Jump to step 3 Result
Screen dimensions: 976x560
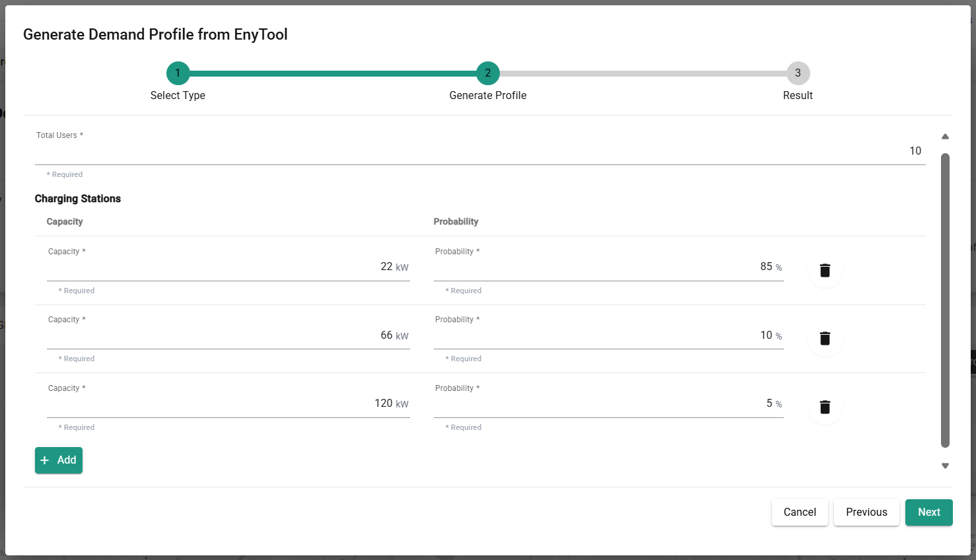[798, 73]
